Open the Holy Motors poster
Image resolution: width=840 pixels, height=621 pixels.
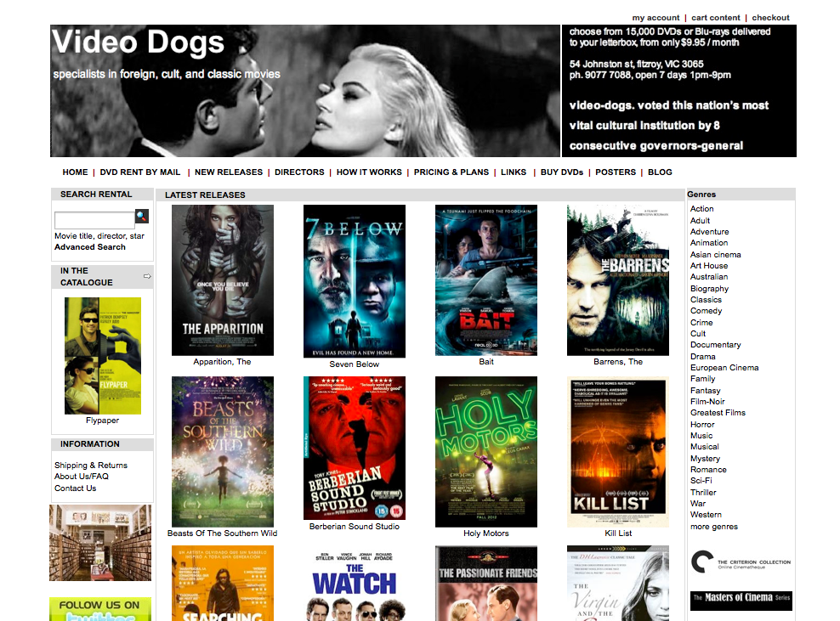(486, 452)
